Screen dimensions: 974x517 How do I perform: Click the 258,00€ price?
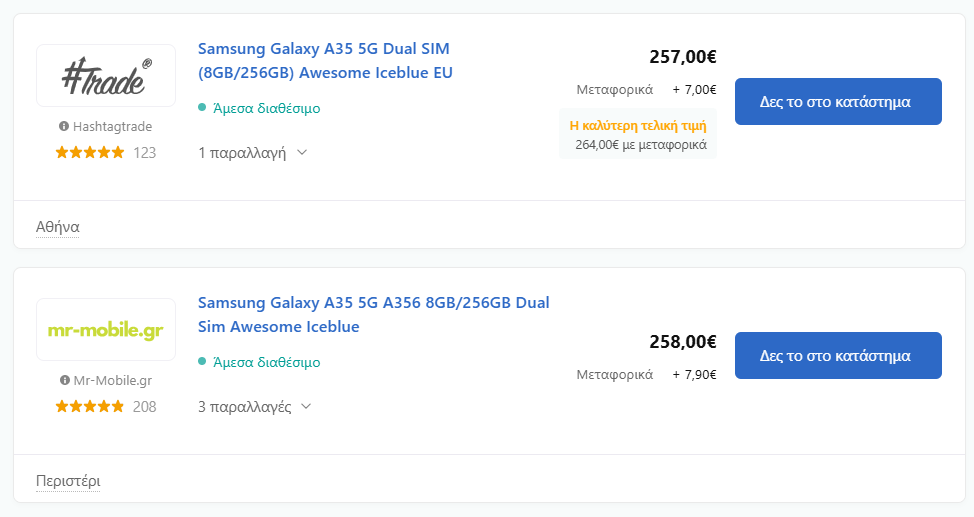683,342
